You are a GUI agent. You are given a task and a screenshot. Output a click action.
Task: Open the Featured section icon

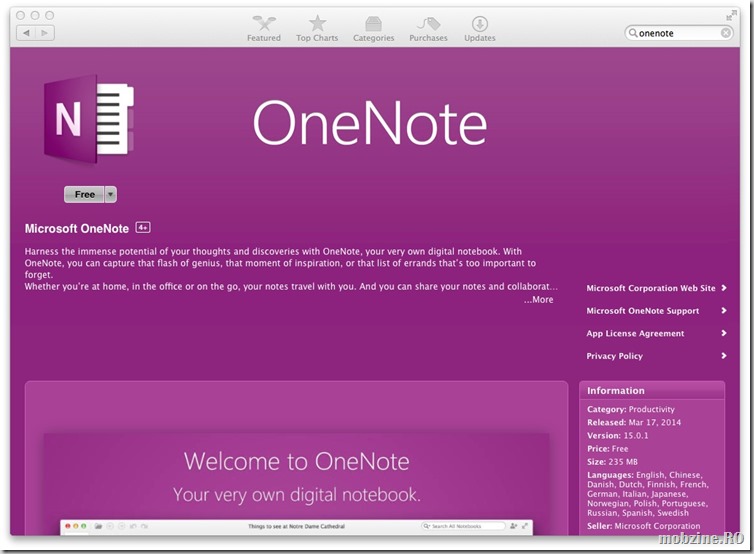[264, 23]
